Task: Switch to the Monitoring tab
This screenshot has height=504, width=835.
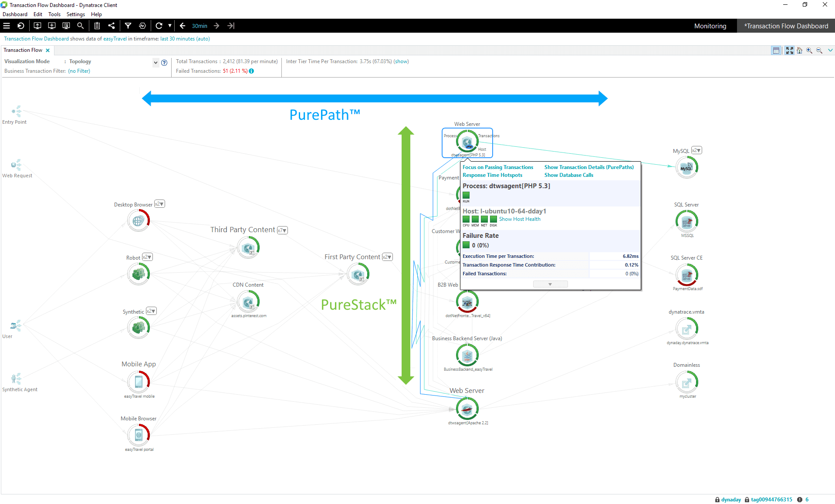Action: tap(710, 26)
